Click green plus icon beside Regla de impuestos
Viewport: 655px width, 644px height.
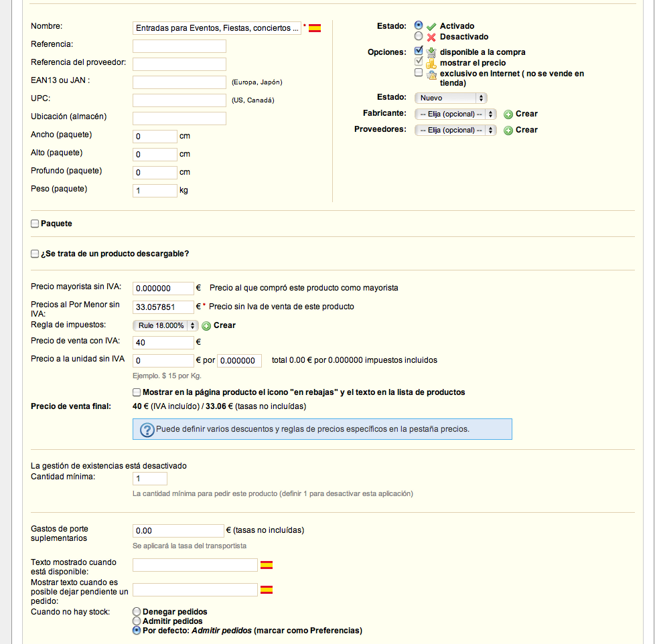[206, 326]
